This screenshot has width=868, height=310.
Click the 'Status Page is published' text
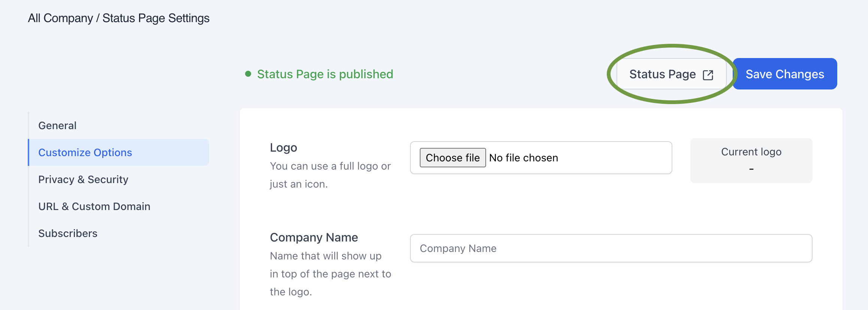(x=325, y=74)
